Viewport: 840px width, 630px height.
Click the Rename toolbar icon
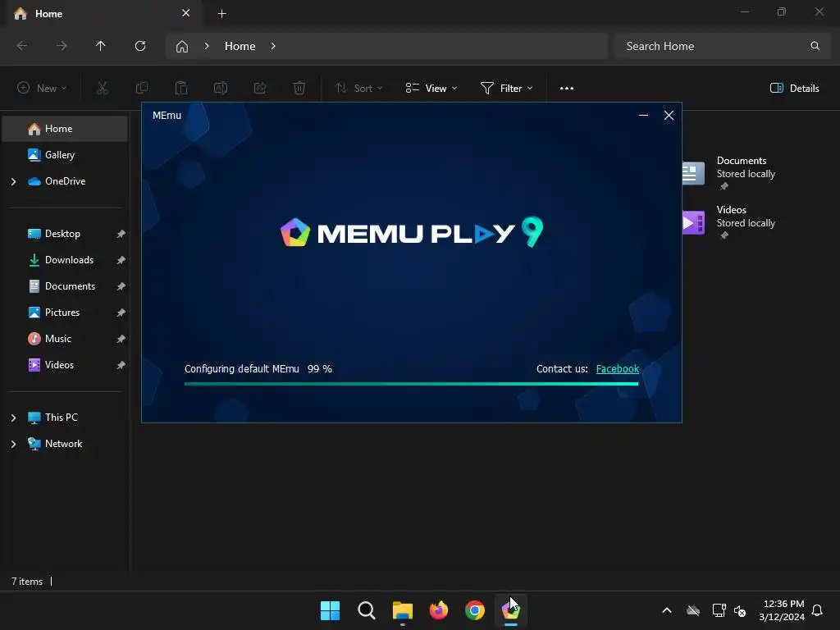tap(221, 88)
